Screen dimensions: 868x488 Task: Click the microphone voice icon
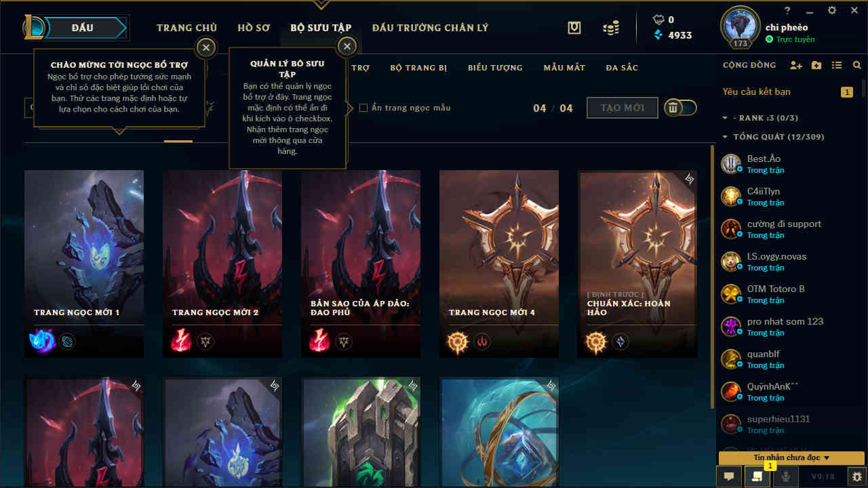(786, 476)
